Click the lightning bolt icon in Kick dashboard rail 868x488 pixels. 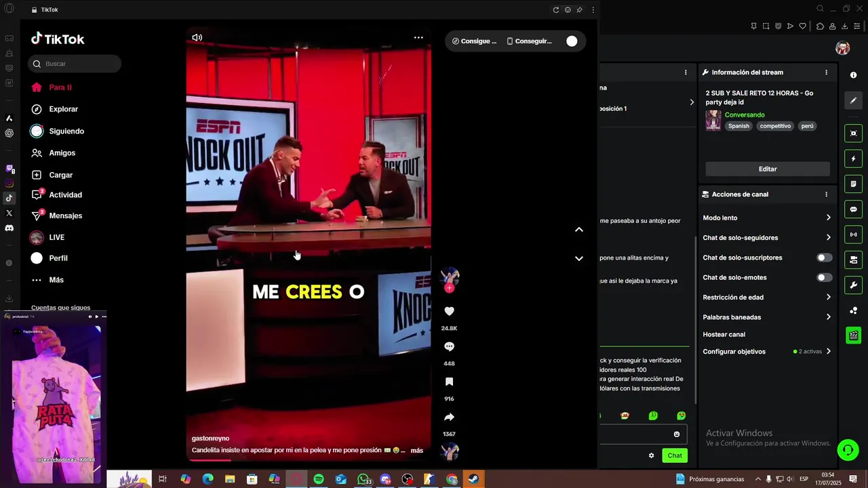(854, 159)
